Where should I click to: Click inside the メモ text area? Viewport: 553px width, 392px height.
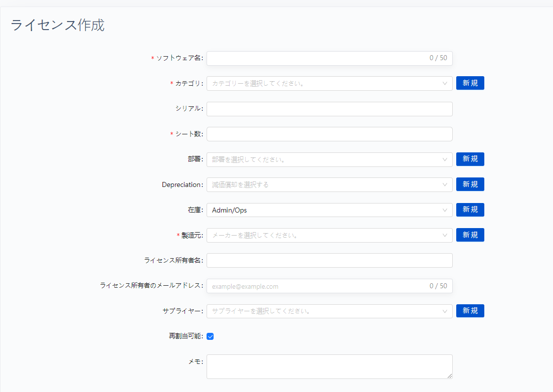(x=329, y=366)
